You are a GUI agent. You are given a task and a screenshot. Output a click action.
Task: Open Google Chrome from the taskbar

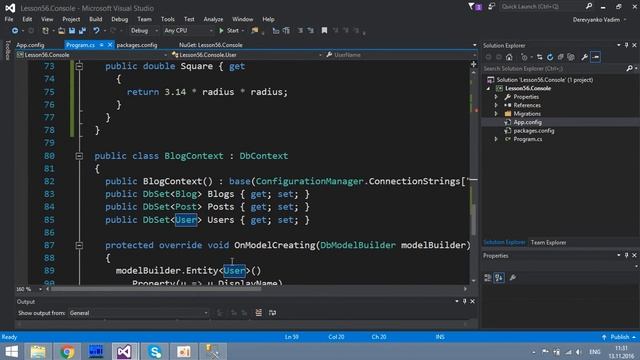pyautogui.click(x=67, y=351)
